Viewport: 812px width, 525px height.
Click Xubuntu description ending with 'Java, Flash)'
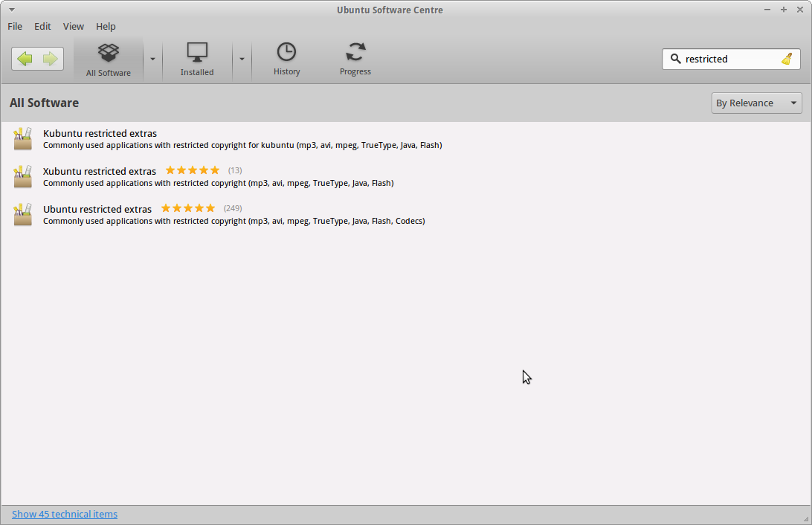pyautogui.click(x=219, y=183)
